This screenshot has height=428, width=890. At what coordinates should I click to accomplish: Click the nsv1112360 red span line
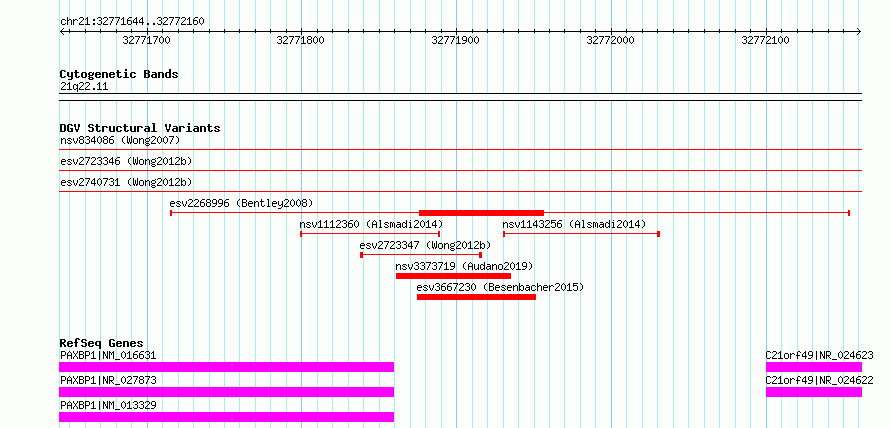point(370,234)
